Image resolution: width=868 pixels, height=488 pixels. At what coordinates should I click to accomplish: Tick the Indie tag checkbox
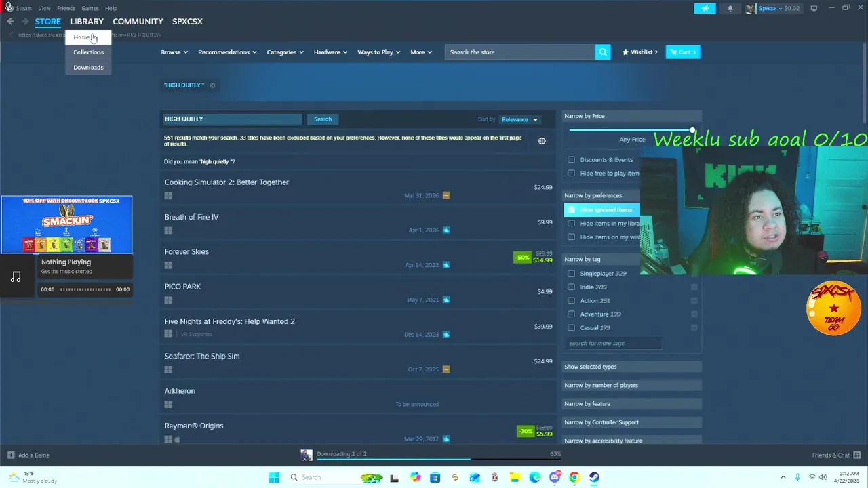[571, 287]
